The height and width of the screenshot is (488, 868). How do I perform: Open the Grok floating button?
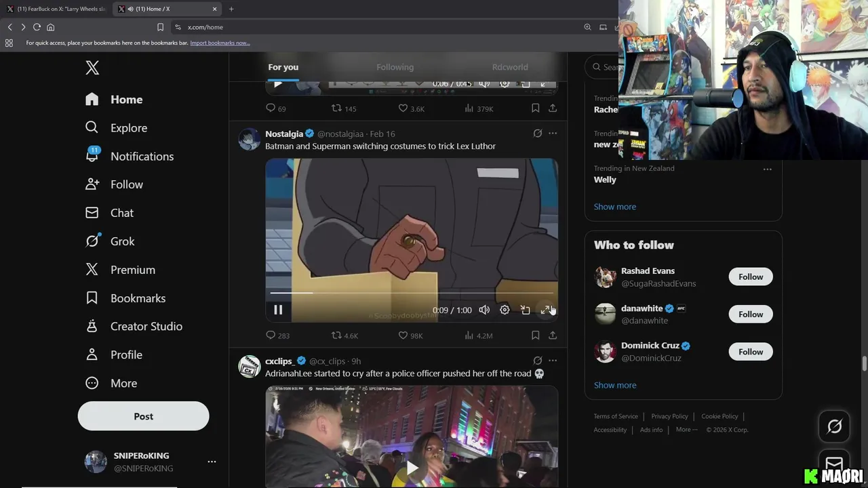(x=834, y=426)
